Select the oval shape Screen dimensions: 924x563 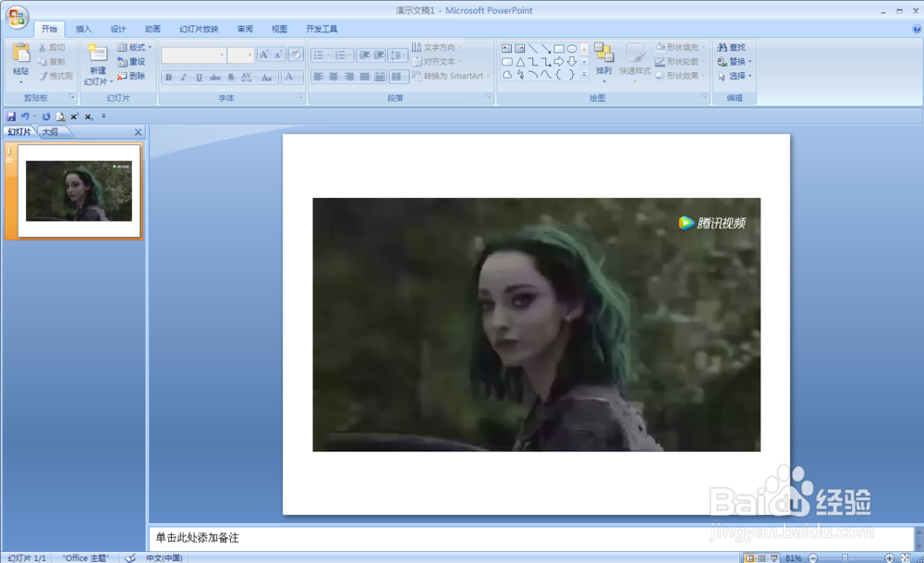[x=572, y=49]
